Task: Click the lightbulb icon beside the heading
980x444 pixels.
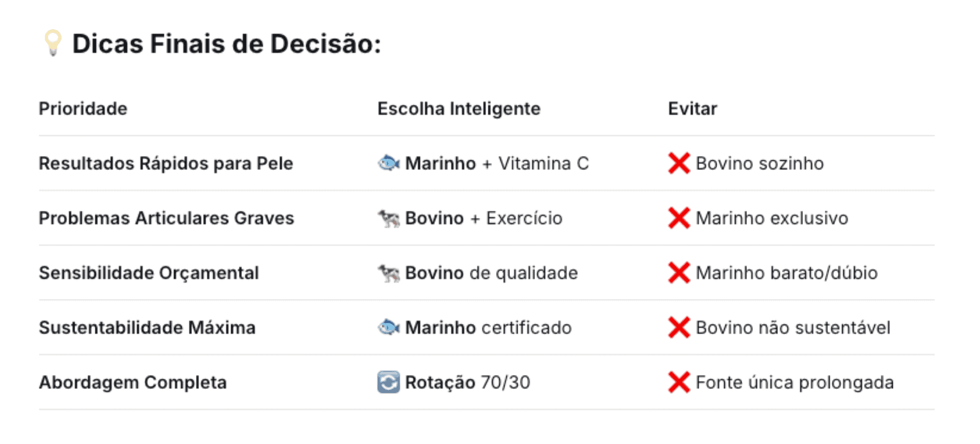Action: 53,43
